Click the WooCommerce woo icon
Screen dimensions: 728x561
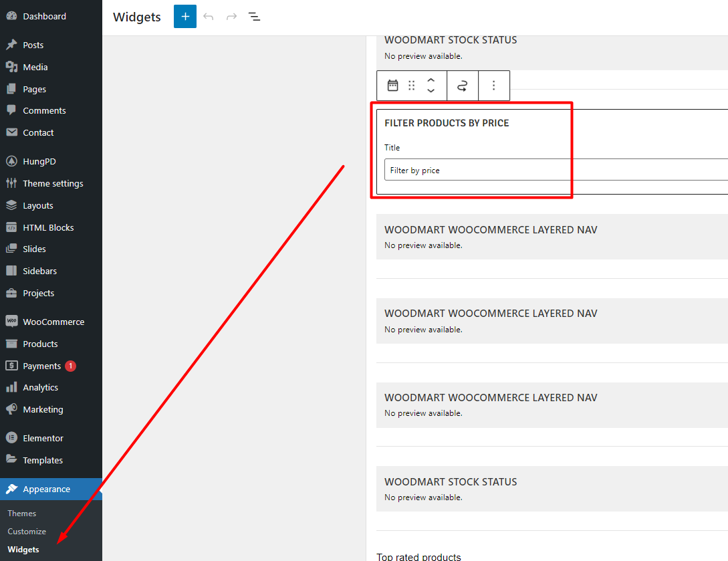click(x=11, y=322)
